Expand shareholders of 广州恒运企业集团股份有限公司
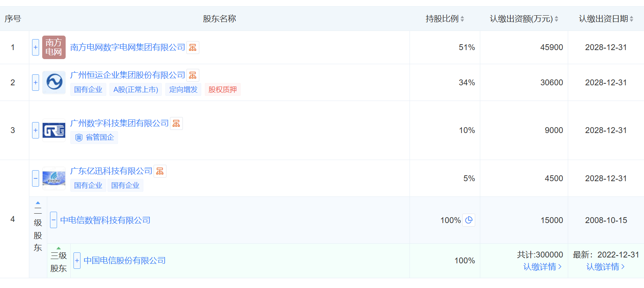 [x=36, y=83]
